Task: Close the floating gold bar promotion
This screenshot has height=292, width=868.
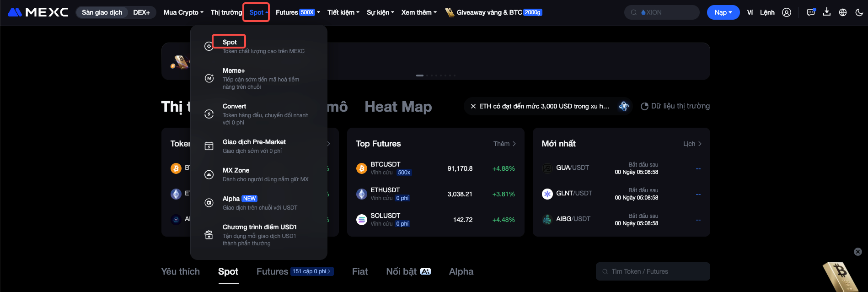Action: 858,252
